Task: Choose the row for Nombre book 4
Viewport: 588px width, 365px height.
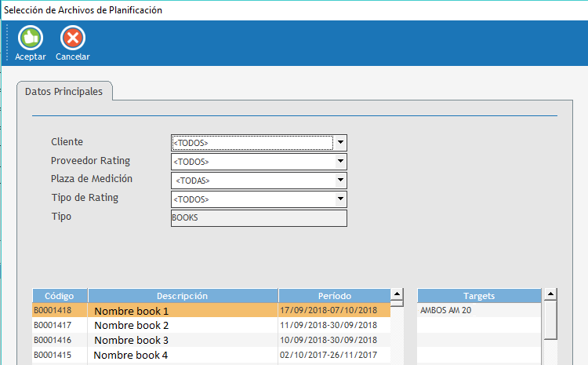Action: pyautogui.click(x=132, y=356)
